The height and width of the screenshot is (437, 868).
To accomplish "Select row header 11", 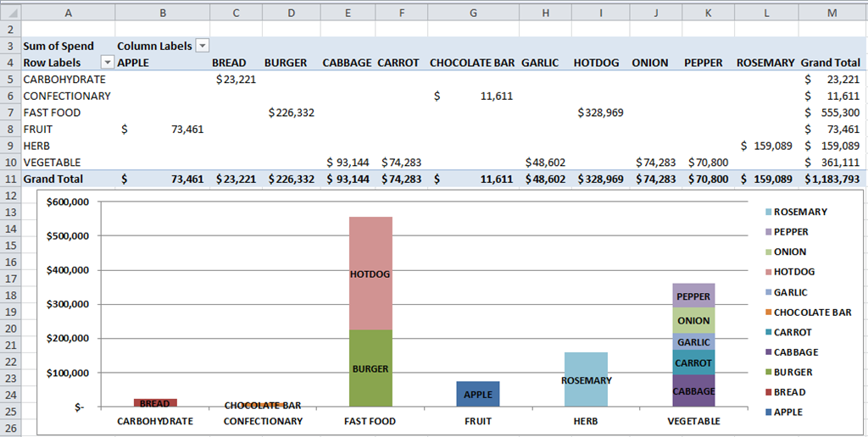I will 10,179.
